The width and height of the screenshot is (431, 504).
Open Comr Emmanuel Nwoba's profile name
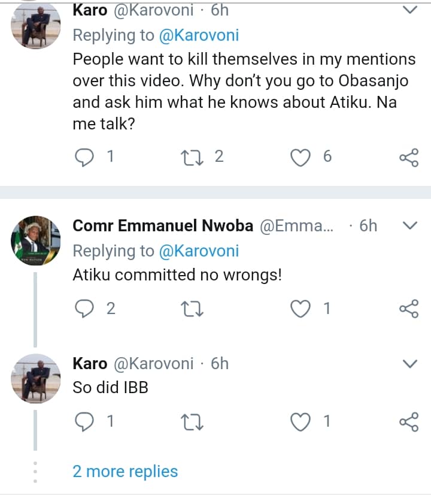tap(162, 226)
